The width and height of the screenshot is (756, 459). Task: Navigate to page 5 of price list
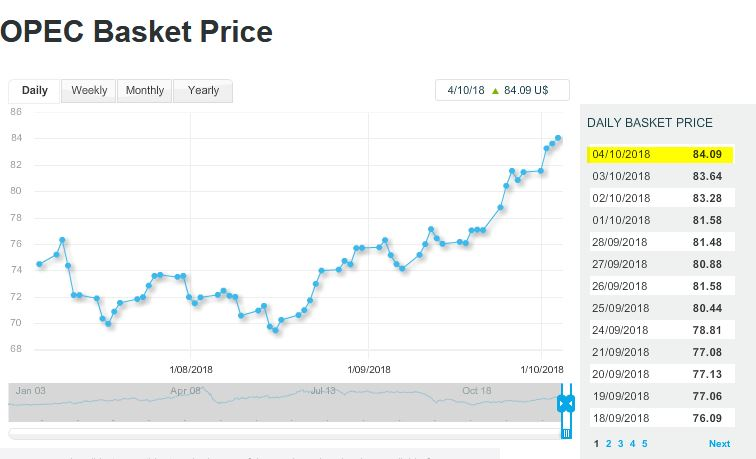[644, 443]
